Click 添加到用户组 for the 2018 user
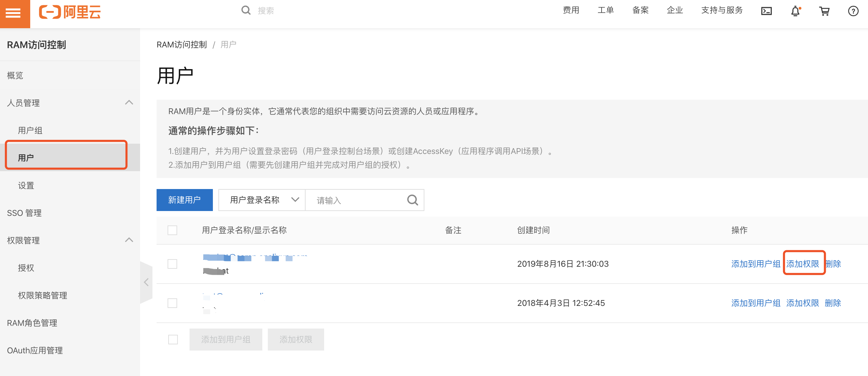868x376 pixels. pos(756,303)
